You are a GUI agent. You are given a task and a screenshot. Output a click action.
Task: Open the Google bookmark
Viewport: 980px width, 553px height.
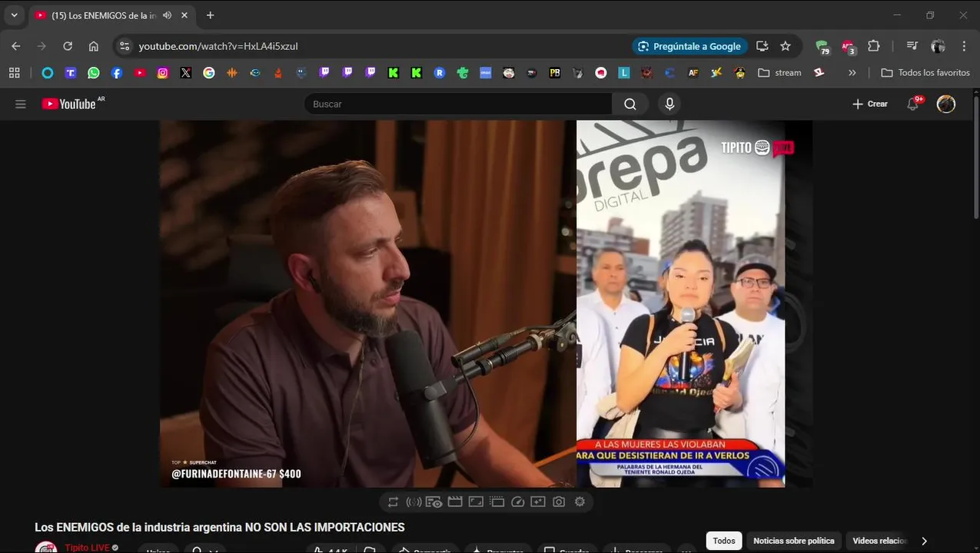click(209, 73)
